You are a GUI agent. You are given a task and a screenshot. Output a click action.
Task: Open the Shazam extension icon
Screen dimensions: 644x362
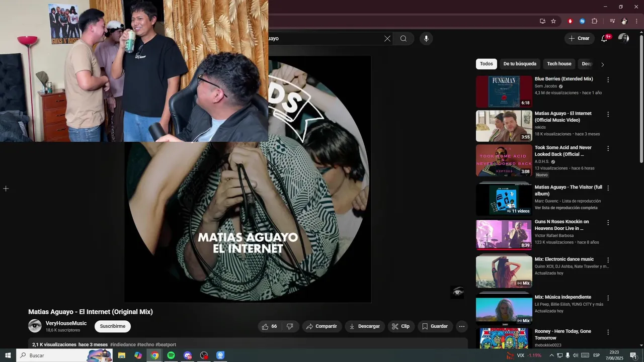[x=582, y=21]
